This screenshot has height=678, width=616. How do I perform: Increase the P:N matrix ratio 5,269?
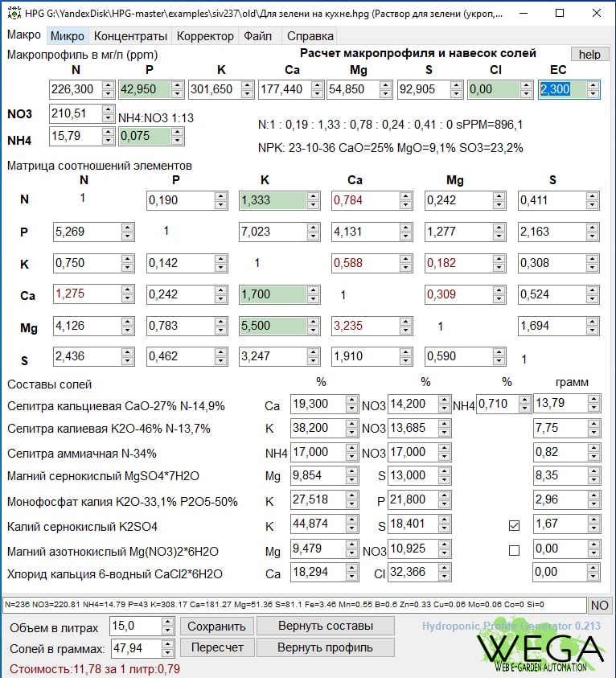pyautogui.click(x=128, y=227)
